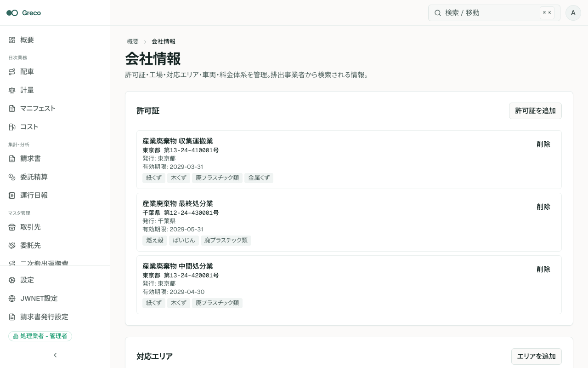Image resolution: width=588 pixels, height=368 pixels.
Task: Click the 燃え殻 tag
Action: click(155, 241)
